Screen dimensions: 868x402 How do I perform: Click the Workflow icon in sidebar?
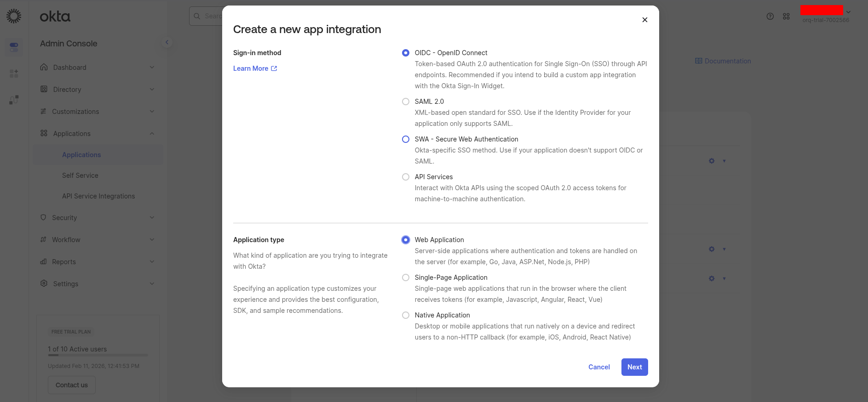click(x=43, y=239)
